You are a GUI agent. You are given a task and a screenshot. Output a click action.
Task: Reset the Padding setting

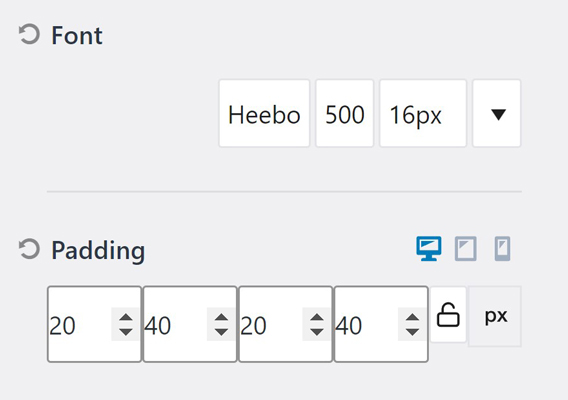point(29,249)
